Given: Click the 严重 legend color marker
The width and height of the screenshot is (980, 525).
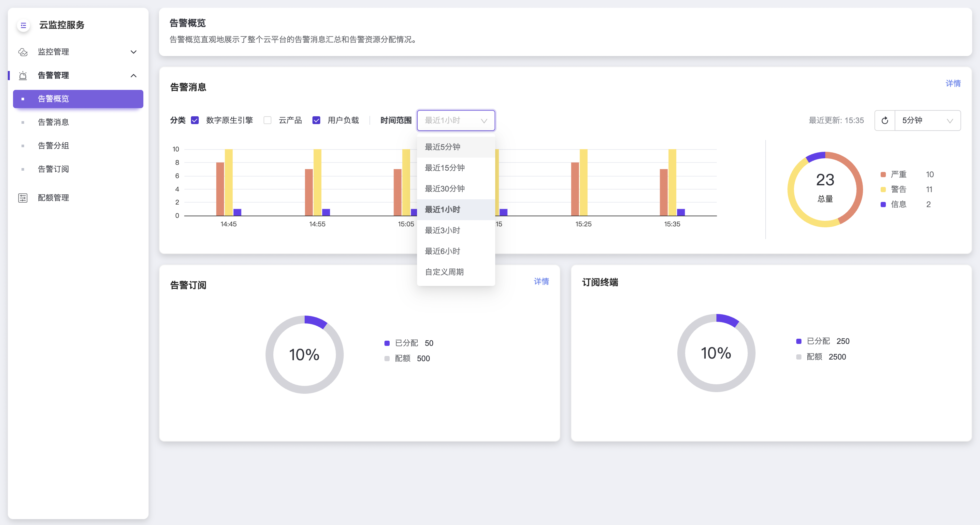Looking at the screenshot, I should (x=883, y=175).
